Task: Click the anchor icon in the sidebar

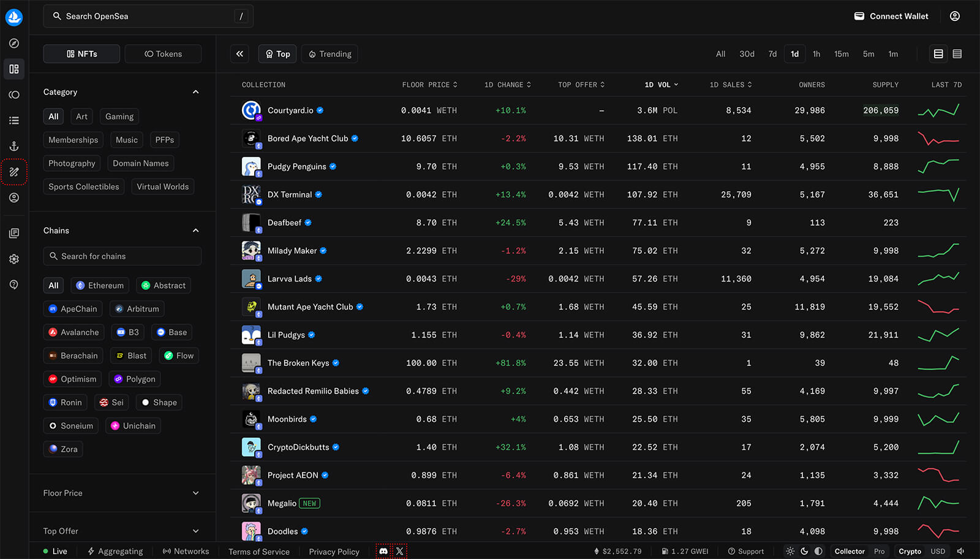Action: pos(14,146)
